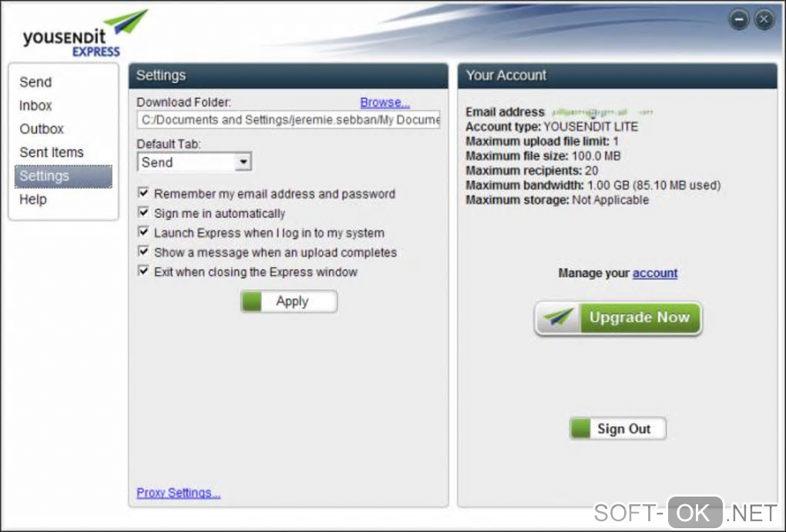The width and height of the screenshot is (786, 532).
Task: Select the Settings menu item
Action: [63, 176]
